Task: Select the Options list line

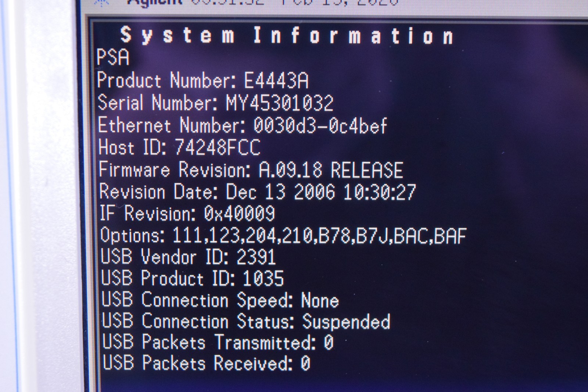Action: (x=283, y=235)
